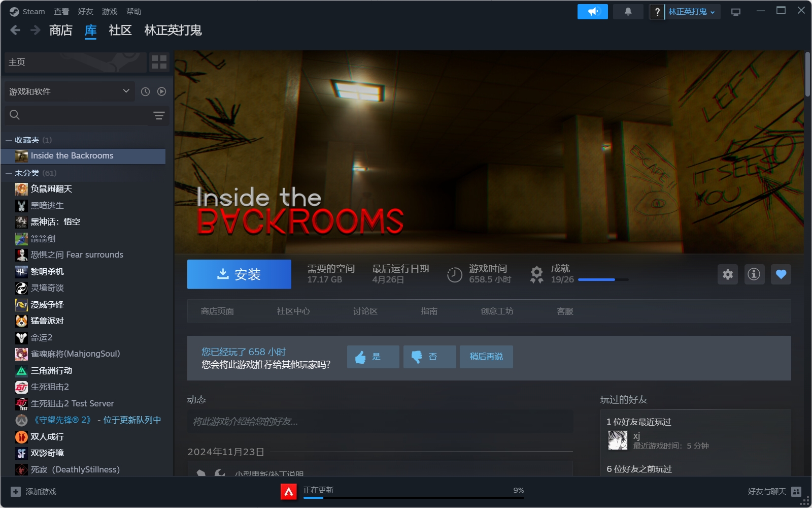
Task: Click the play time clock icon
Action: (454, 274)
